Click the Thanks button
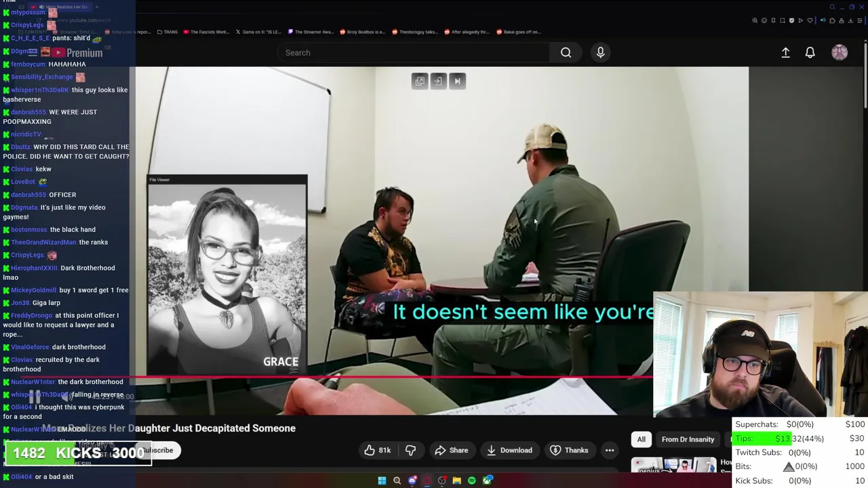 point(569,450)
